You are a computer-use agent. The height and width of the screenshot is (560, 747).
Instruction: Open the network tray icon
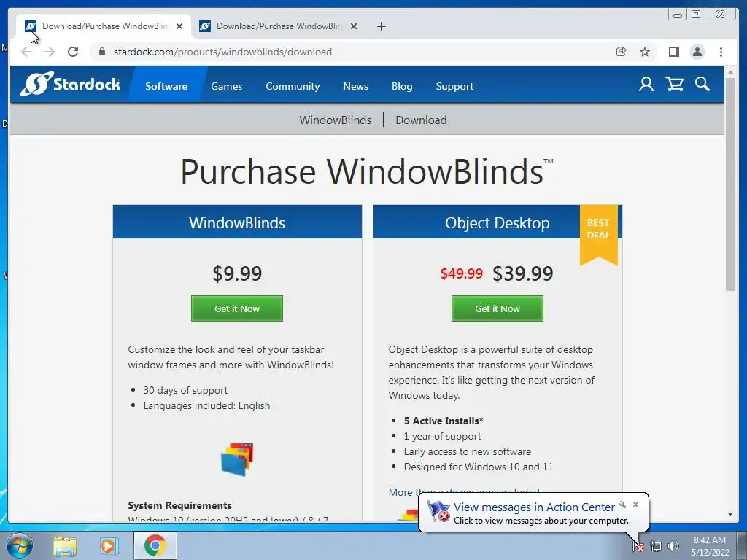[656, 546]
